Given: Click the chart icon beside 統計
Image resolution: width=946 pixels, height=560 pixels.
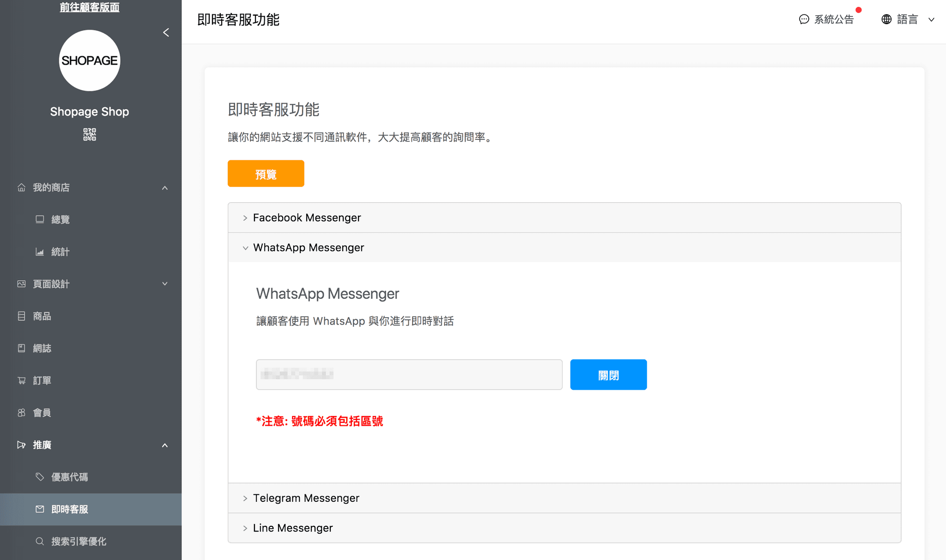Looking at the screenshot, I should (x=40, y=252).
